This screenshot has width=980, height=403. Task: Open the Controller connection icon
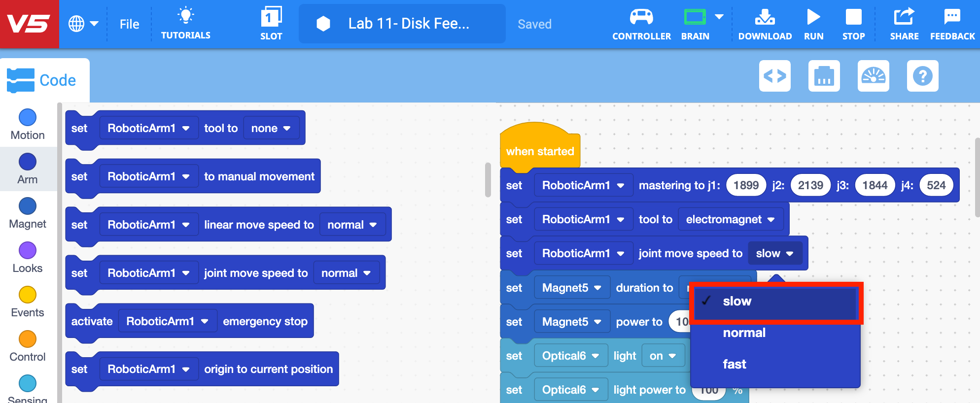click(x=641, y=24)
